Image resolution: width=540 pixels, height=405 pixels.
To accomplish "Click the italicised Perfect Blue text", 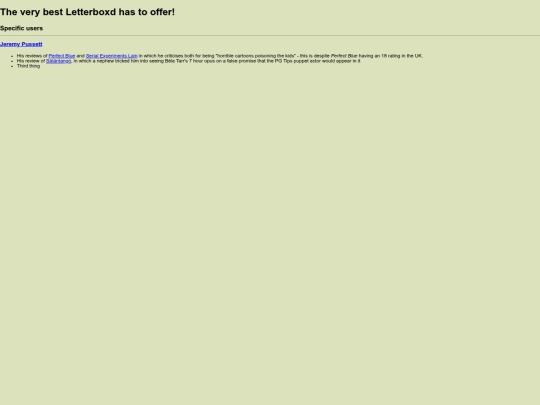I will tap(344, 56).
